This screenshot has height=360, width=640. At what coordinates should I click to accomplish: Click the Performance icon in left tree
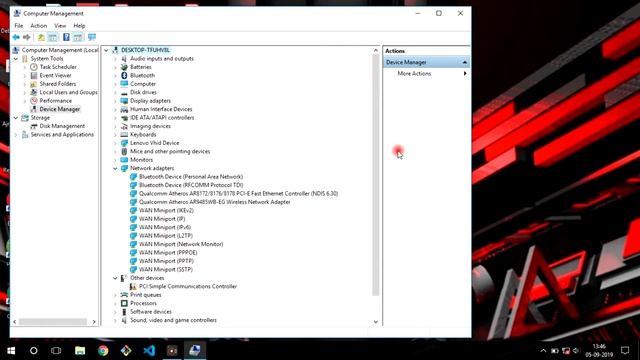pos(34,101)
